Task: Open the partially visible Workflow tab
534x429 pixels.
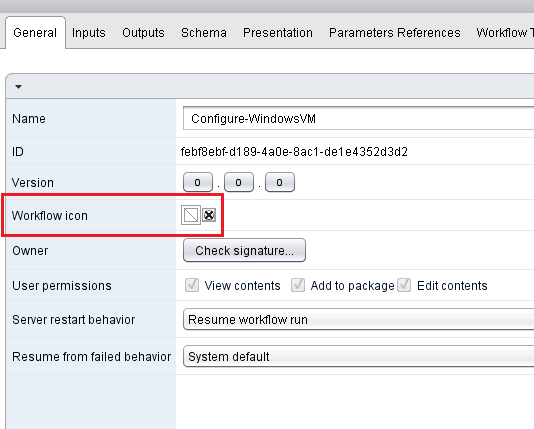Action: click(x=505, y=33)
